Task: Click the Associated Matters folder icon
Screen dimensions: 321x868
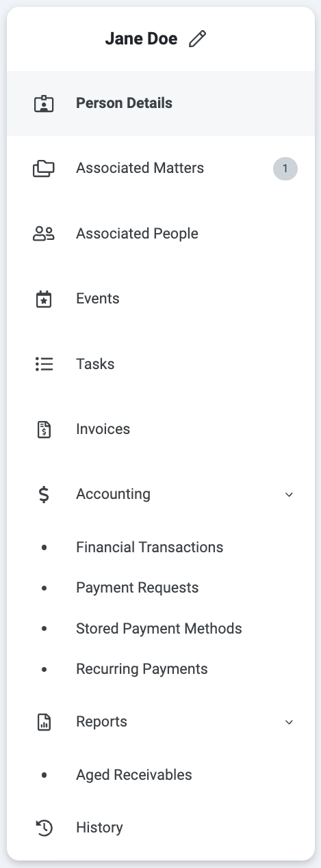Action: (44, 168)
